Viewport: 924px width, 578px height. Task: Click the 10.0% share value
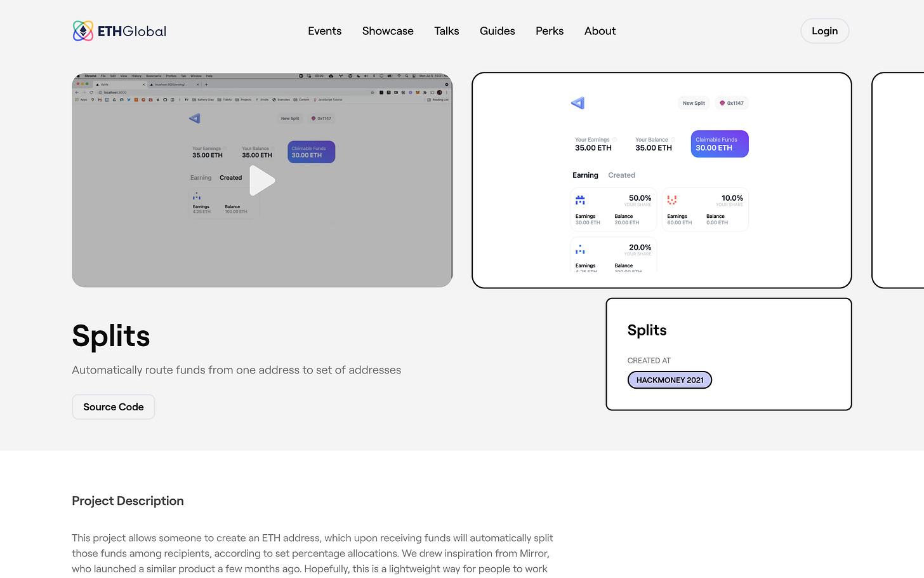(732, 198)
